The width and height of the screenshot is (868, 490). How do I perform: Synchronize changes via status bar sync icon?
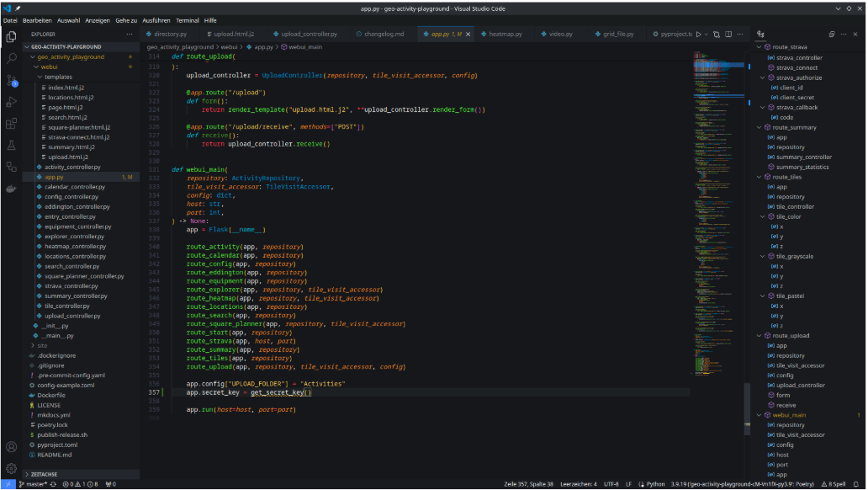[x=54, y=484]
